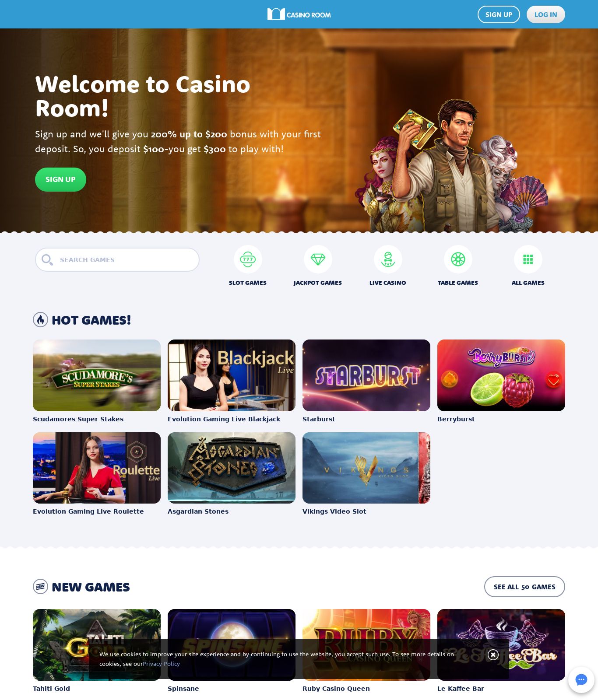Choose the Table Games roulette wheel icon
Image resolution: width=598 pixels, height=700 pixels.
coord(458,259)
